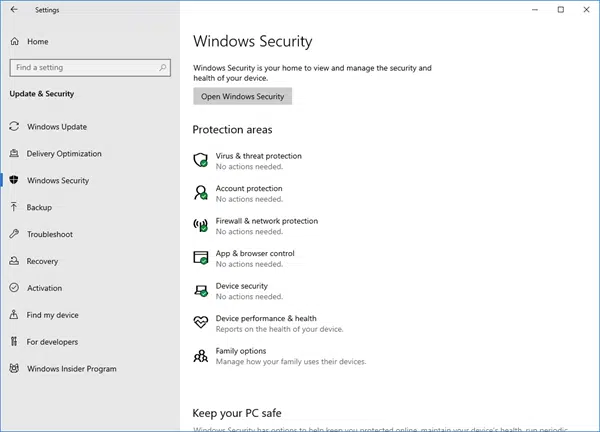This screenshot has height=432, width=600.
Task: Select Delivery Optimization in the sidebar
Action: click(64, 154)
